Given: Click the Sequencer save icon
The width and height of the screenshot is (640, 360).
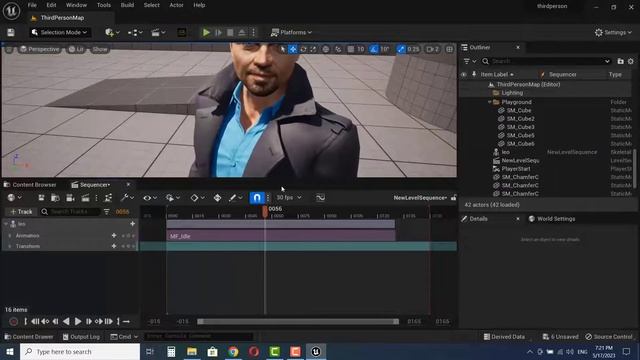Looking at the screenshot, I should [x=41, y=198].
